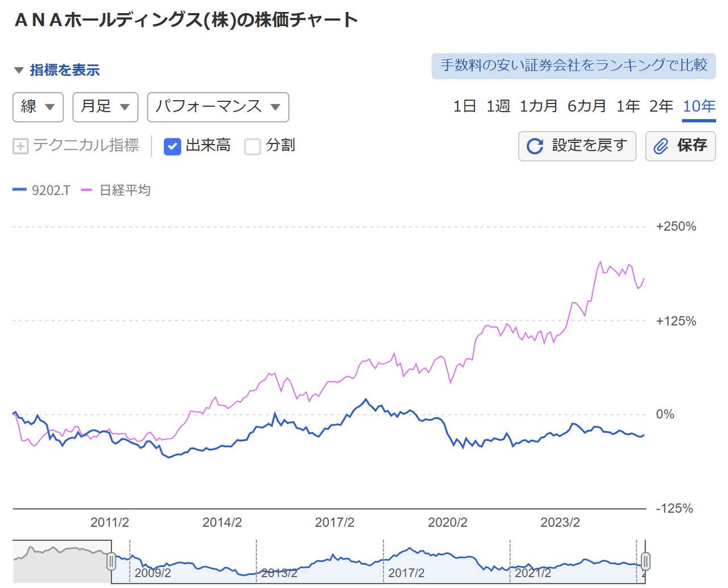Switch to the 6カ月 period tab
This screenshot has width=728, height=588.
click(586, 106)
